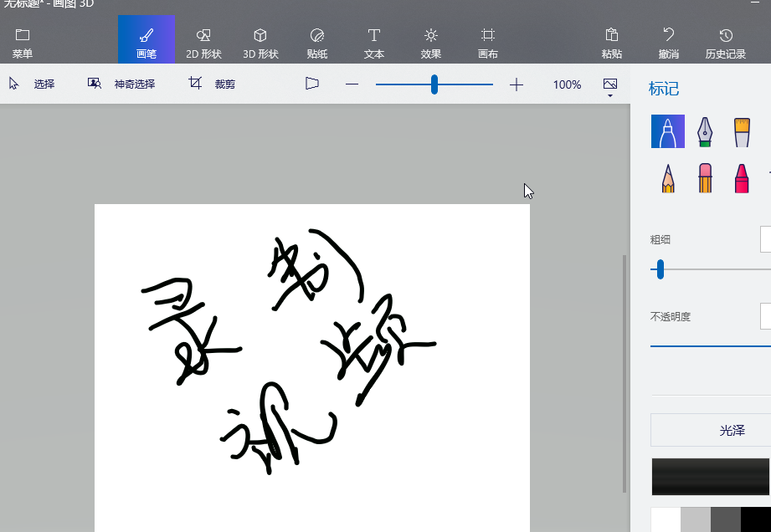Screen dimensions: 771x532
Task: Select the Eraser tool
Action: pyautogui.click(x=705, y=178)
